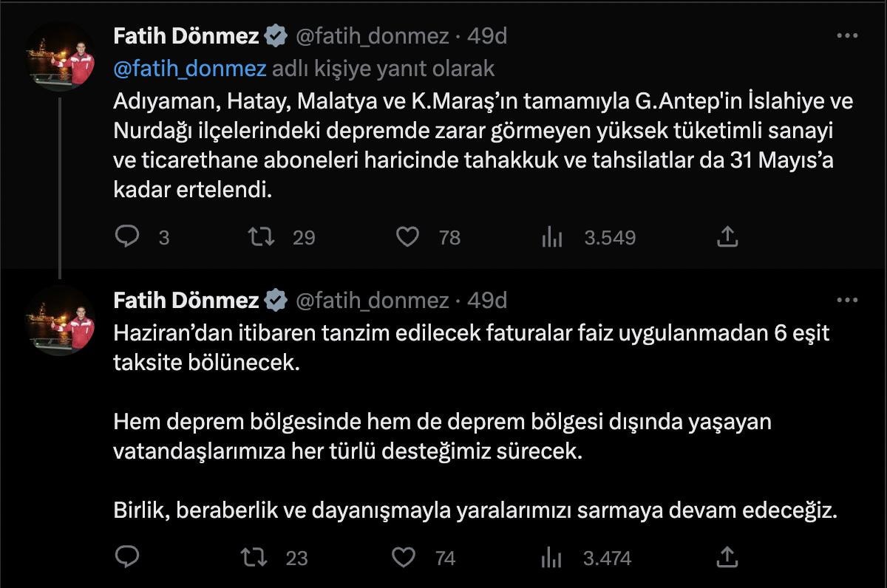887x588 pixels.
Task: Reply to the first tweet about Adıyaman
Action: pos(128,236)
